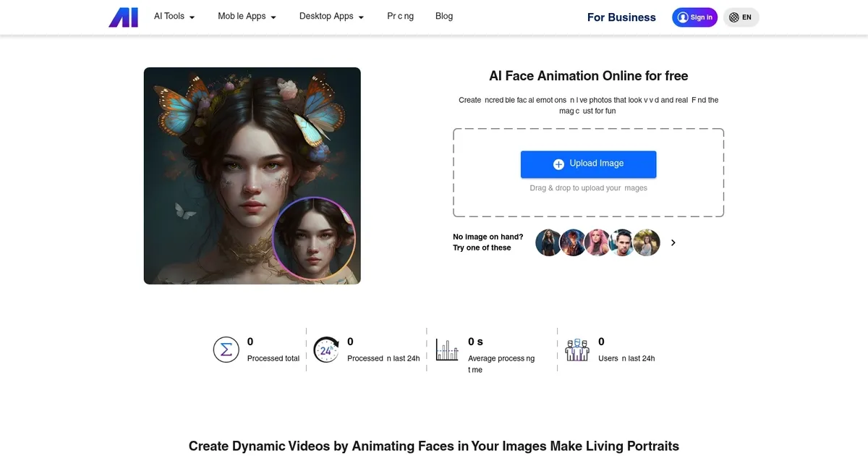Click the circular animated face preview
Screen dimensions: 868x456
point(314,238)
